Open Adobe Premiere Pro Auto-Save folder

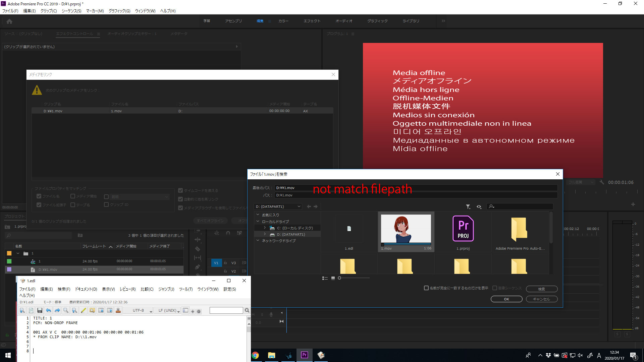(x=519, y=229)
